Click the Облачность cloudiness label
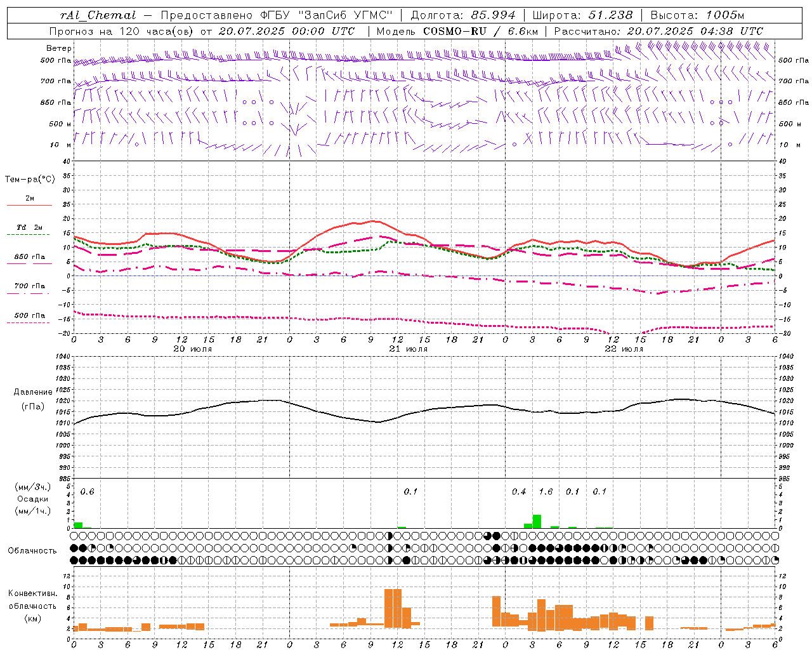Viewport: 812px width, 650px height. coord(32,551)
